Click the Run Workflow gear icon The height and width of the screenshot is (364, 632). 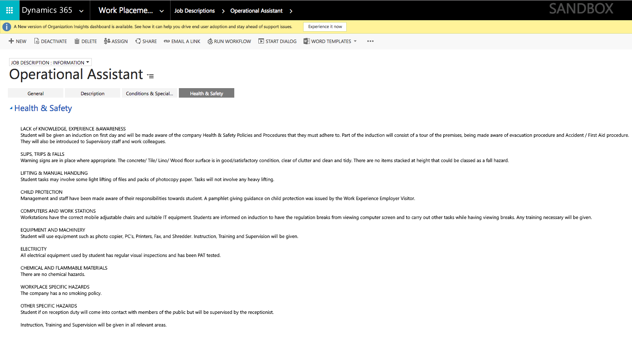[x=210, y=41]
